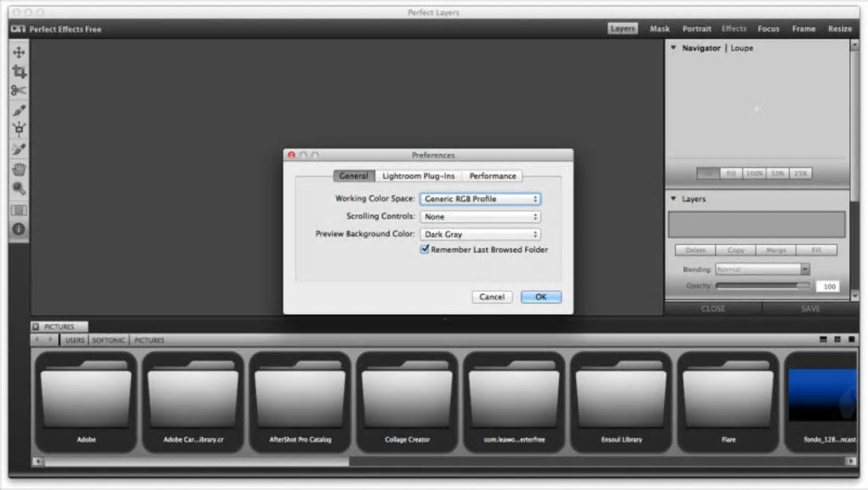Confirm preferences with OK button

(x=541, y=297)
